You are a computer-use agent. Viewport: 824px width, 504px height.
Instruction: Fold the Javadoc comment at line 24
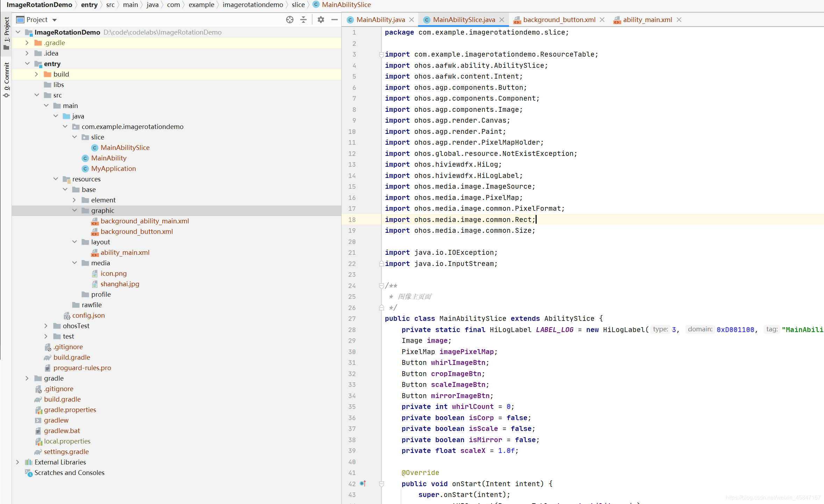[x=381, y=286]
